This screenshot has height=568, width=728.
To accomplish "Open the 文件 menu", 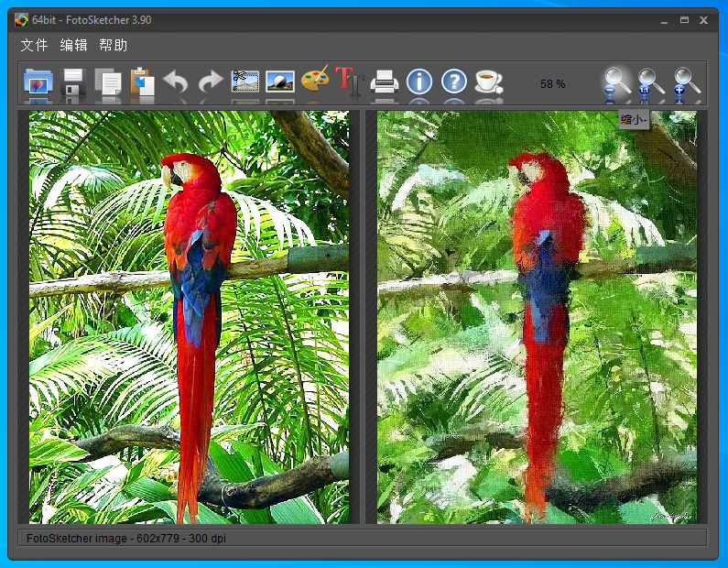I will click(x=34, y=45).
